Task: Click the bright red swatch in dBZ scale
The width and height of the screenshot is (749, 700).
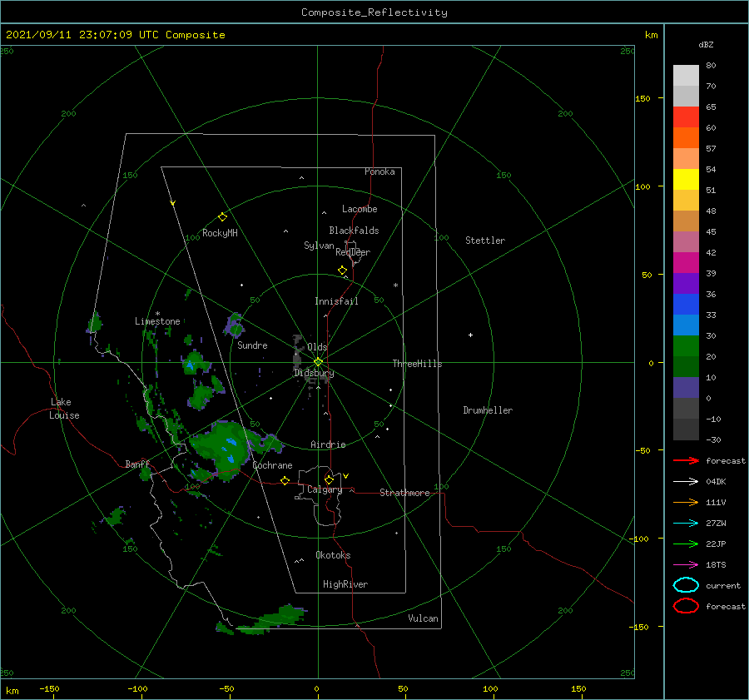Action: pos(686,117)
